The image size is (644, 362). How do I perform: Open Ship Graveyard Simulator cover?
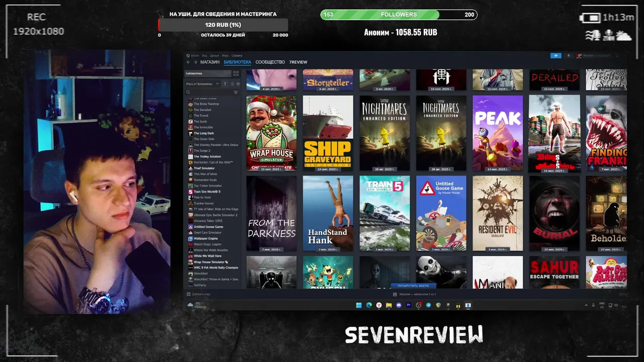tap(328, 133)
